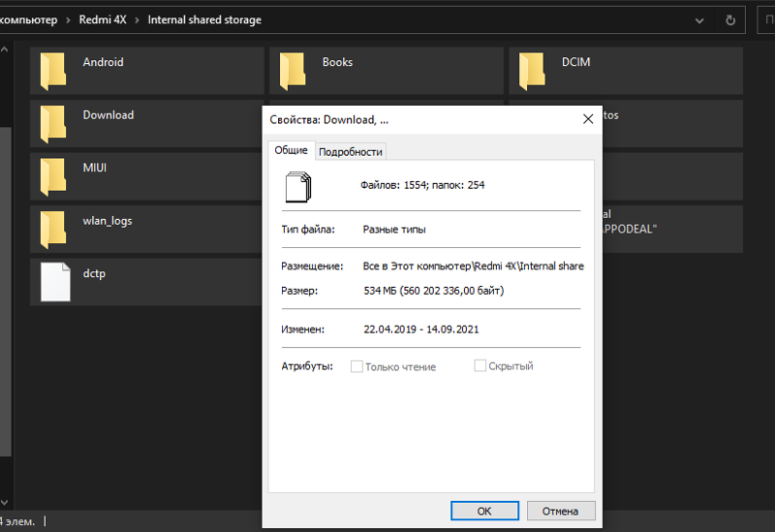The height and width of the screenshot is (532, 775).
Task: Toggle the Только чтение checkbox
Action: tap(356, 366)
